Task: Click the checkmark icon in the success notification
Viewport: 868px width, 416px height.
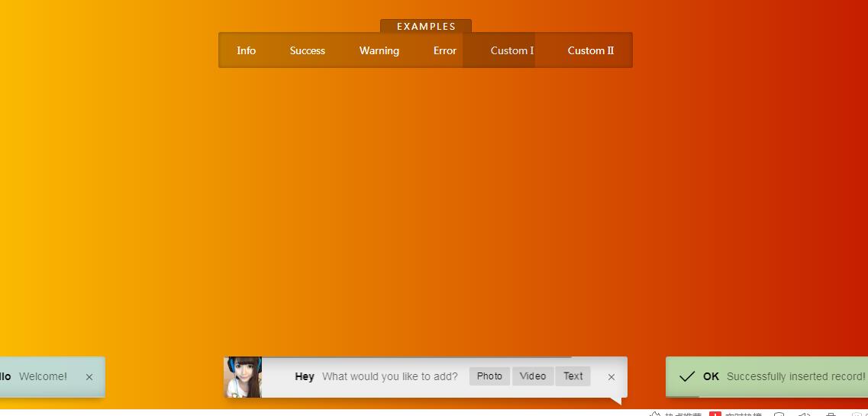Action: tap(687, 376)
